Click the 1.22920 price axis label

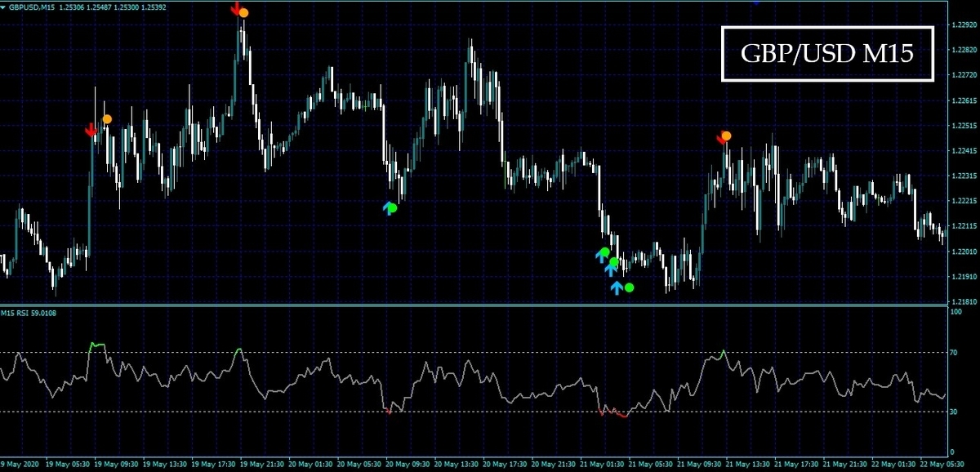pos(964,25)
